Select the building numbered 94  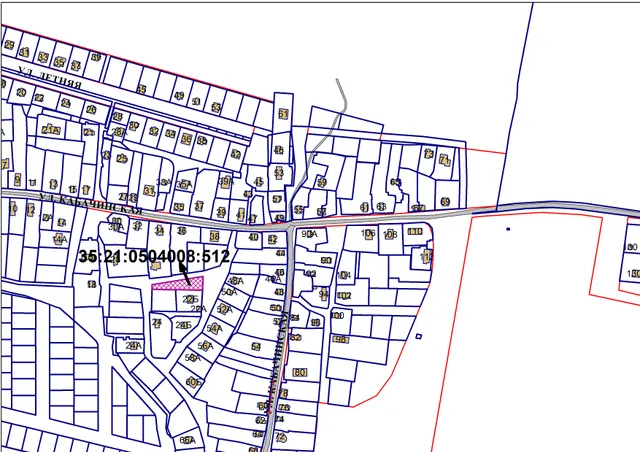324,293
